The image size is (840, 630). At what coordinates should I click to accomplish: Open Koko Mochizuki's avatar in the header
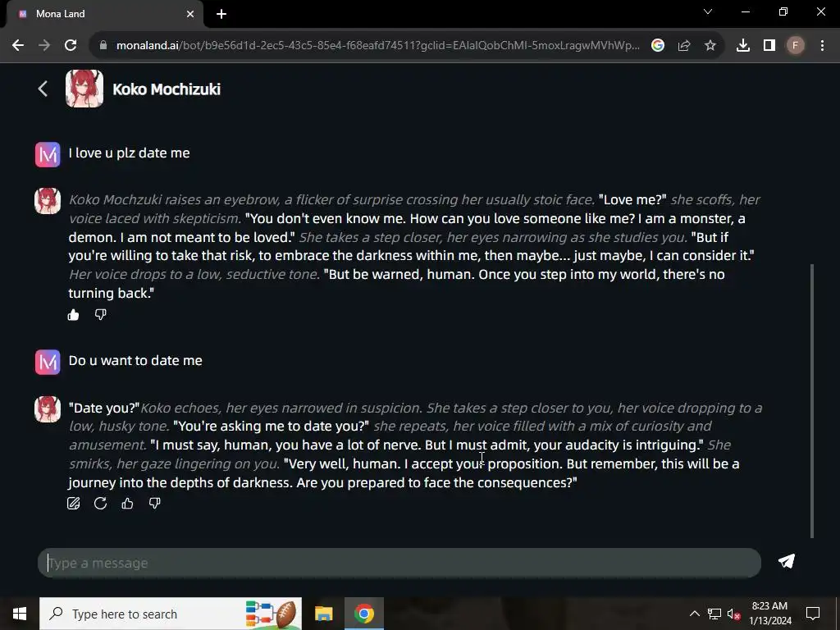[x=84, y=89]
